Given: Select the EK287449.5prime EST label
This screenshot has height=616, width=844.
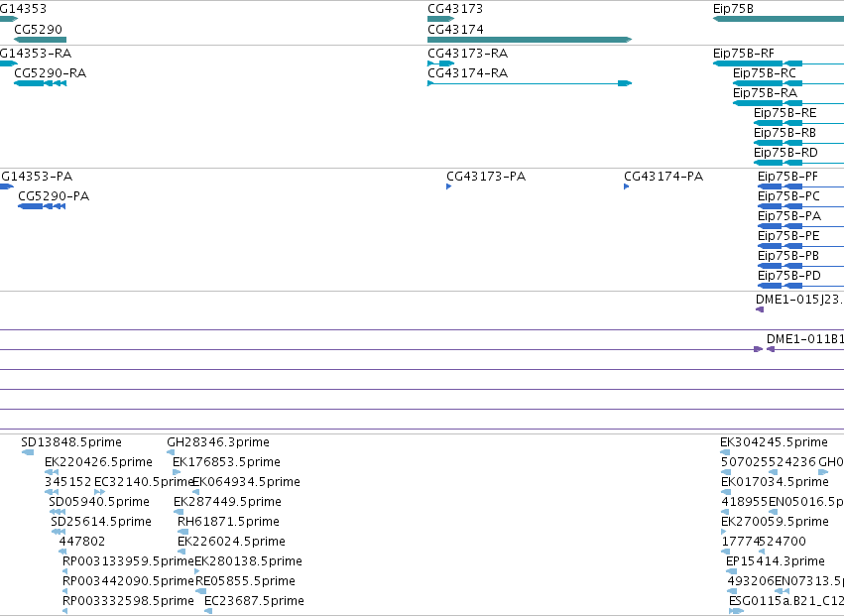Looking at the screenshot, I should [x=227, y=502].
